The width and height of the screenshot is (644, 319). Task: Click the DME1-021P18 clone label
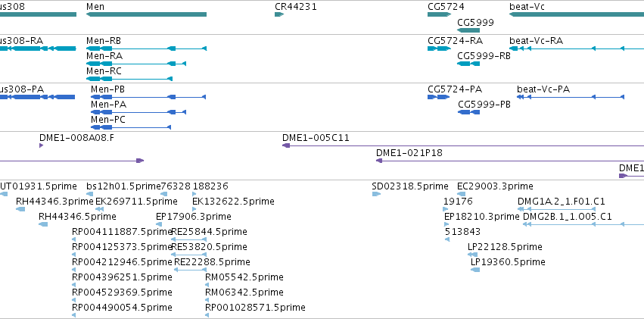pyautogui.click(x=409, y=153)
